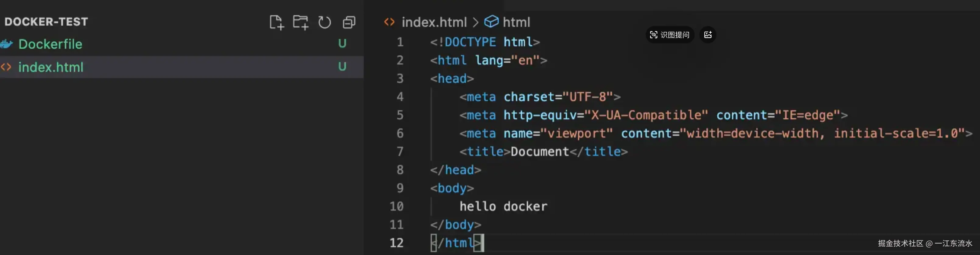Viewport: 980px width, 255px height.
Task: Click the New Folder icon in explorer
Action: click(x=301, y=23)
